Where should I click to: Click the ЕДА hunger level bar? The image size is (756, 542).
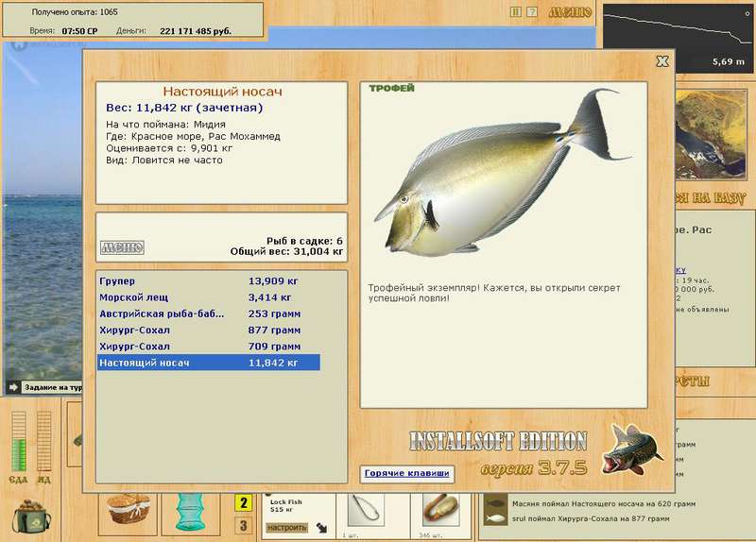pyautogui.click(x=19, y=441)
